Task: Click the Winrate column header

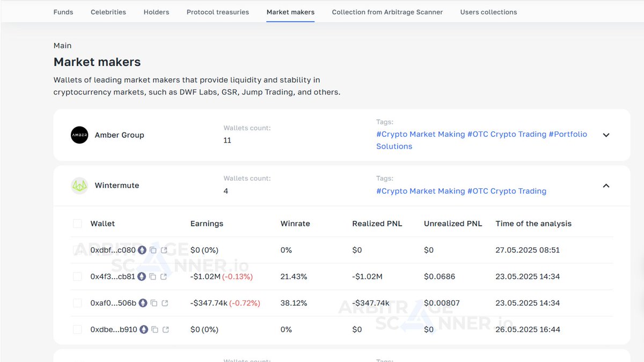Action: 295,224
